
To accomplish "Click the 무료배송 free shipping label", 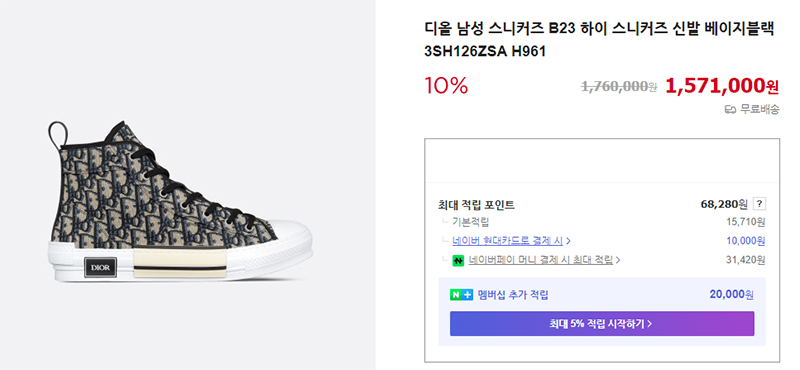I will coord(760,109).
